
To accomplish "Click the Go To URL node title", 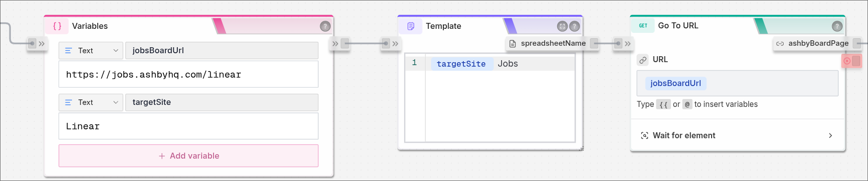I will click(x=678, y=25).
